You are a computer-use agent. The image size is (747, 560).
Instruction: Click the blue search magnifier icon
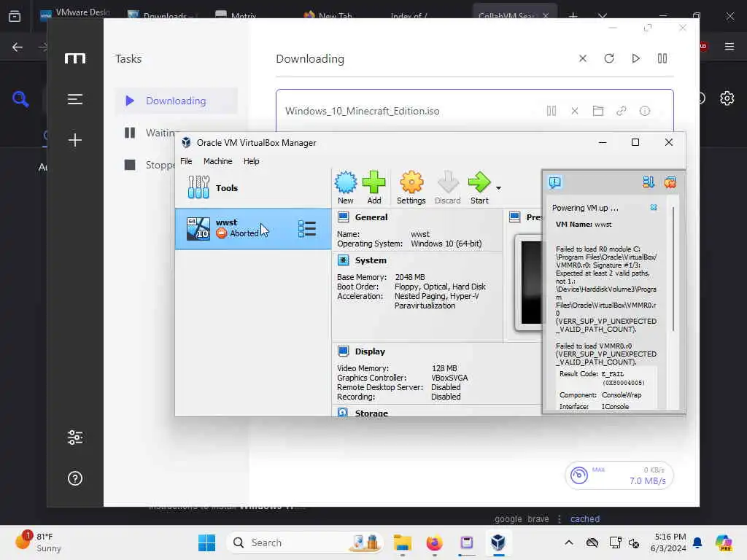[20, 99]
